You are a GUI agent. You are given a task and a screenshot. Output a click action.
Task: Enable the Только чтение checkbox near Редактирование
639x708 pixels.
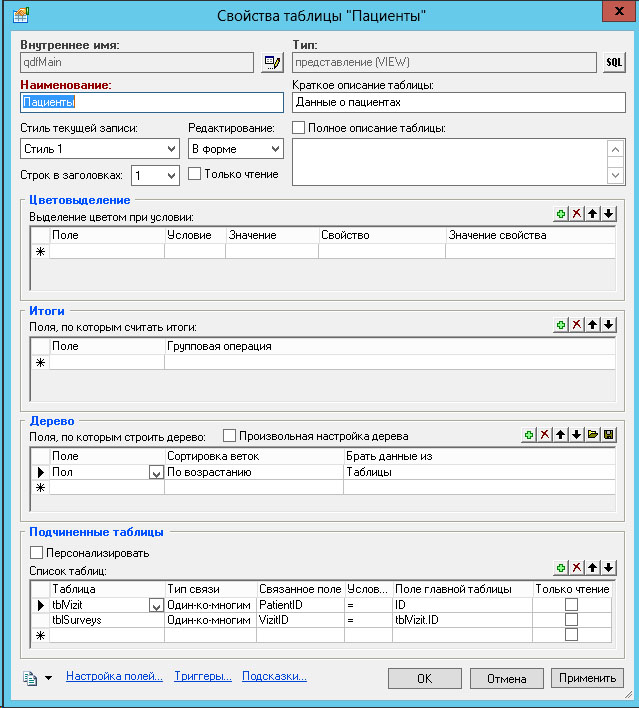pyautogui.click(x=195, y=174)
